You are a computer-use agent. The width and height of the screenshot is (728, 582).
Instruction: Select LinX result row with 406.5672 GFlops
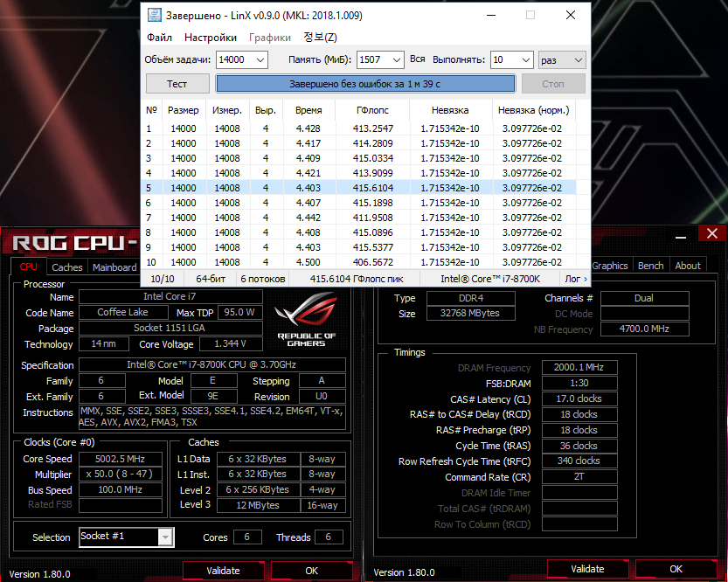pyautogui.click(x=358, y=262)
